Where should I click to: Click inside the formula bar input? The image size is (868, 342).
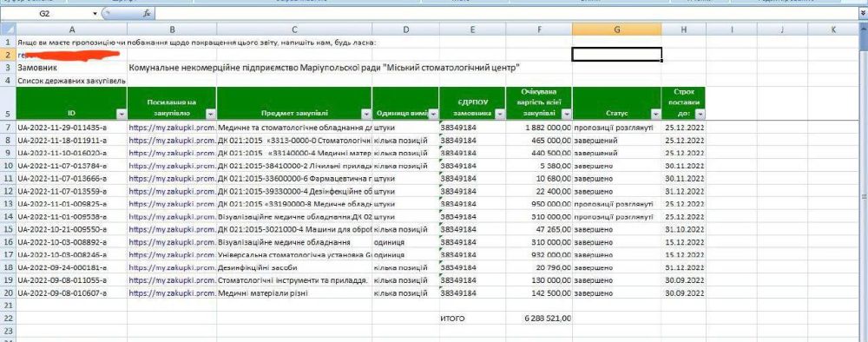507,13
